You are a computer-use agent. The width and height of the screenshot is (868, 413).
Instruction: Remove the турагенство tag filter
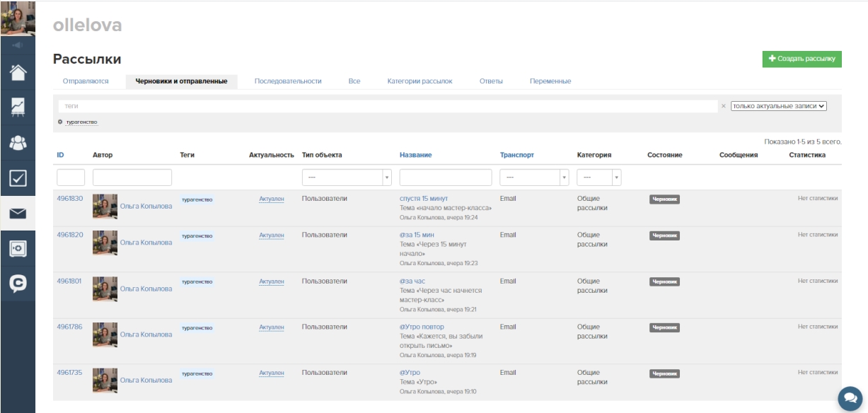tap(60, 122)
